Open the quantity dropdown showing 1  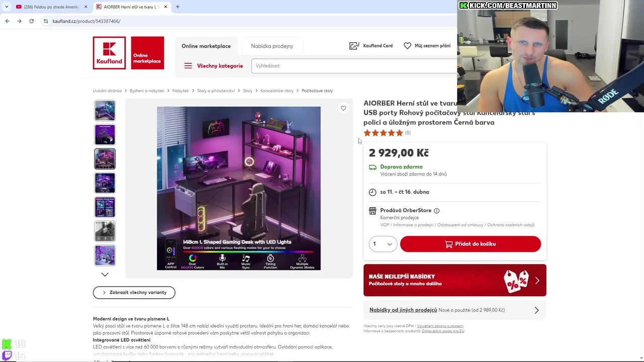pos(383,244)
